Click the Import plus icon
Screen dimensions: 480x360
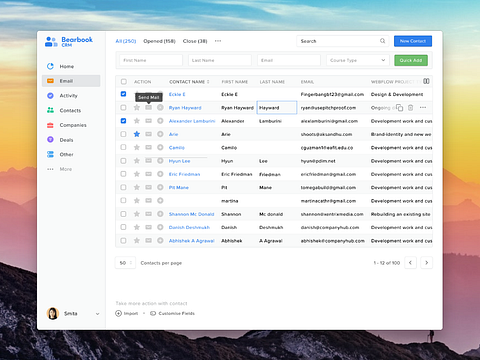click(x=118, y=313)
